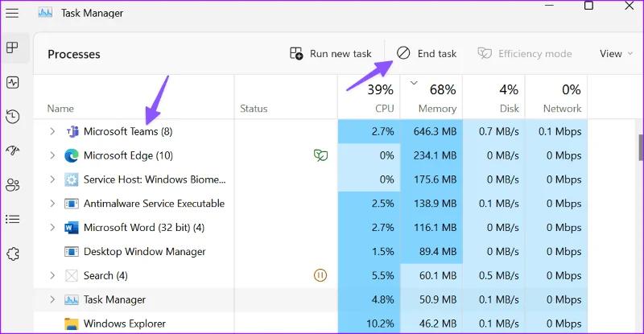Sort by the Network column header

pos(556,97)
